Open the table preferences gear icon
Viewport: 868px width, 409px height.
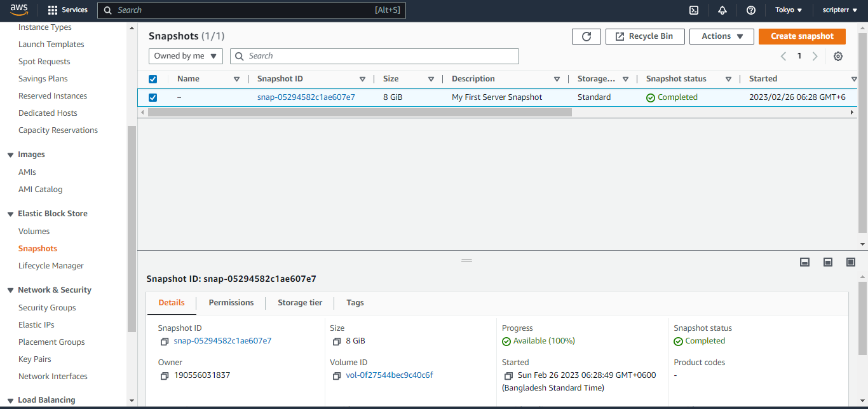838,56
